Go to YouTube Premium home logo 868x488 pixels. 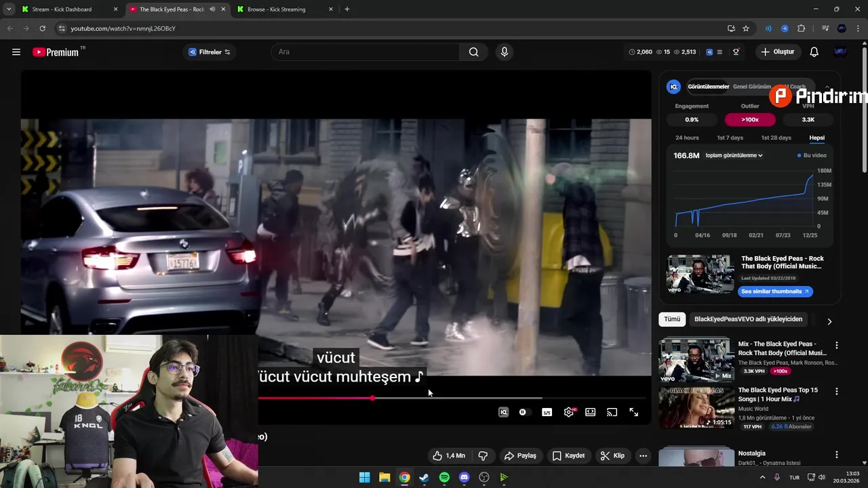(x=56, y=52)
